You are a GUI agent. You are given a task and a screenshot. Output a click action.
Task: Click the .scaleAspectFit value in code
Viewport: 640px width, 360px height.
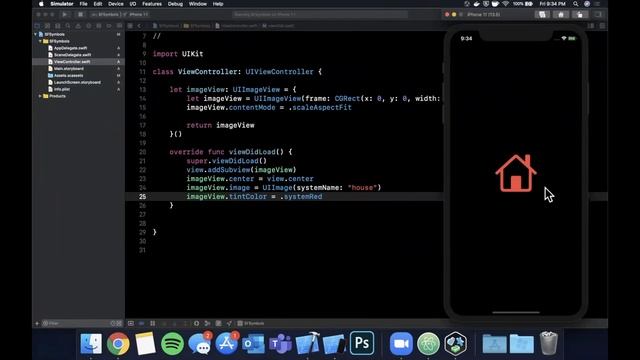pyautogui.click(x=320, y=107)
